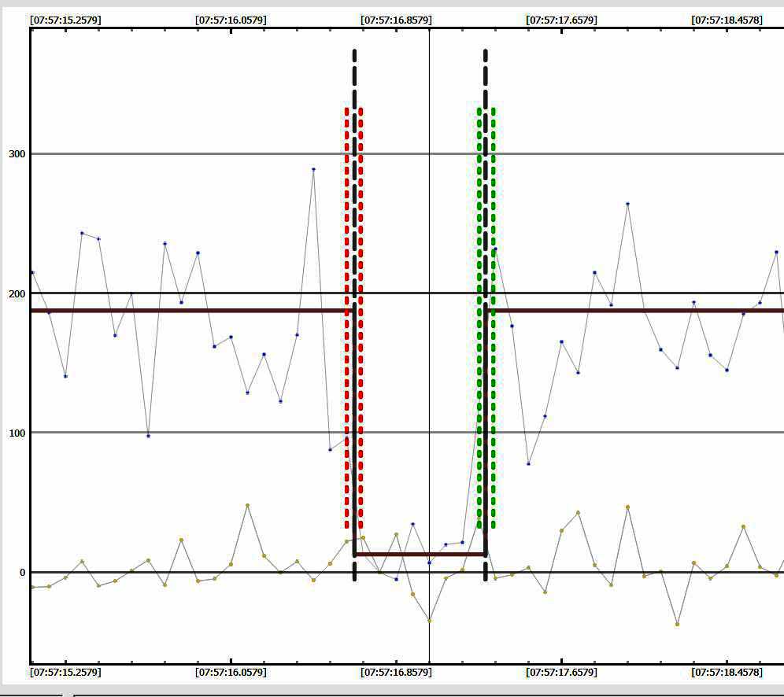Click top axis label [07:57:16.0579]
This screenshot has width=784, height=697.
click(x=231, y=20)
